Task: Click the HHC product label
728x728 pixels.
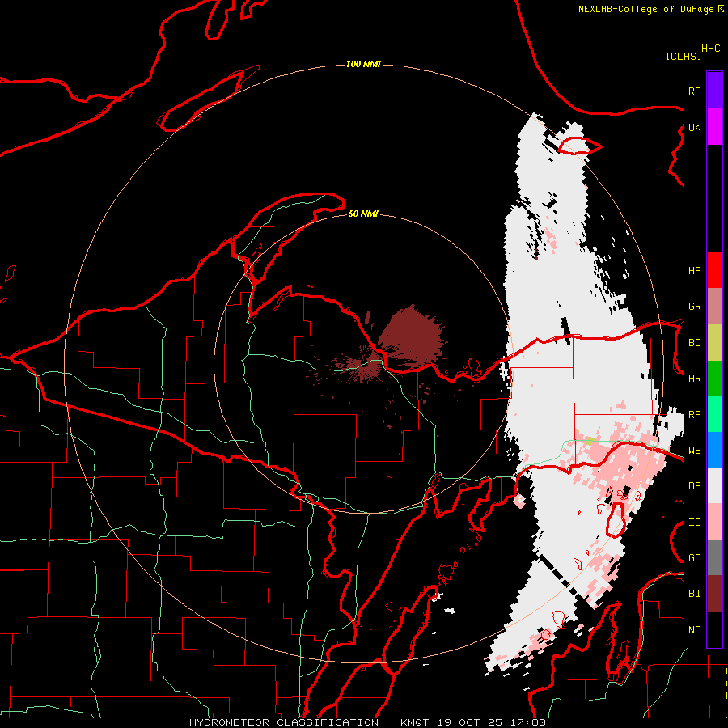Action: pos(711,49)
